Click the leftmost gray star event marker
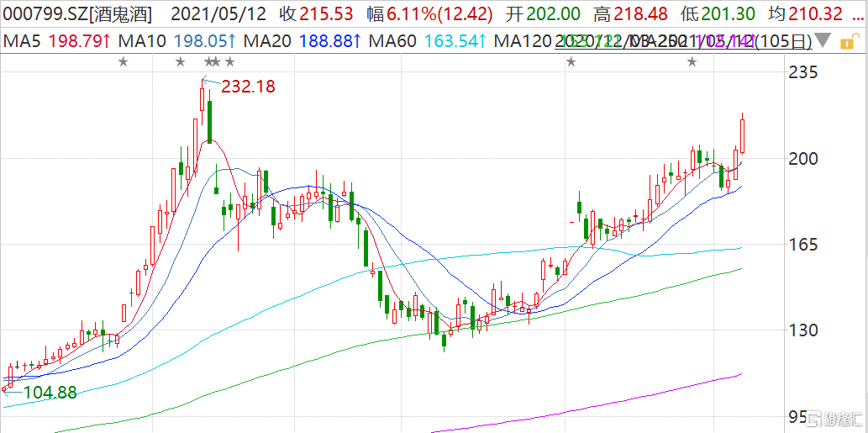This screenshot has height=433, width=868. [x=123, y=62]
